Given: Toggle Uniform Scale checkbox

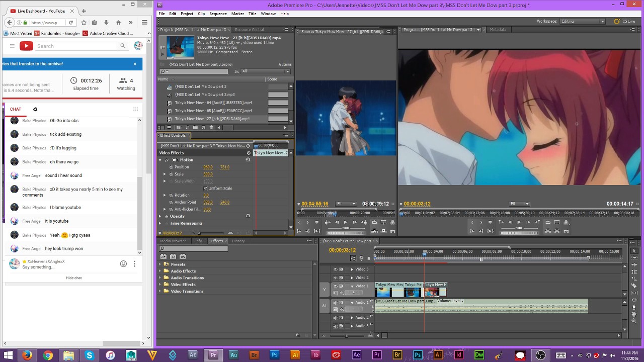Looking at the screenshot, I should 206,188.
